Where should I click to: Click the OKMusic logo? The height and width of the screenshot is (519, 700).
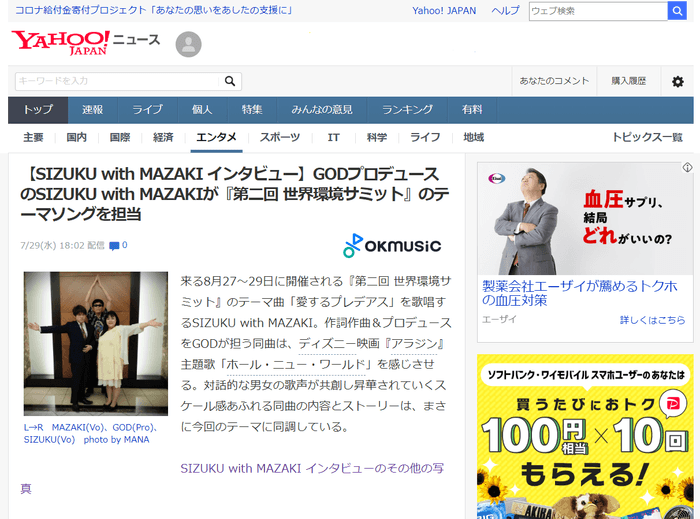391,245
